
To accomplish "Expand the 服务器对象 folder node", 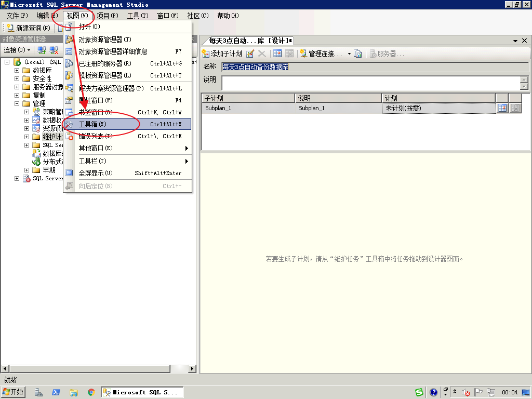I will (17, 87).
